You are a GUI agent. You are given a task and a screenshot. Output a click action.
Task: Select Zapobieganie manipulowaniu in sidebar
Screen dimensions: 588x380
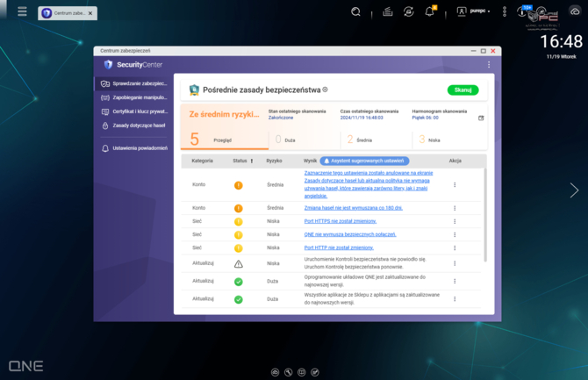pos(134,97)
